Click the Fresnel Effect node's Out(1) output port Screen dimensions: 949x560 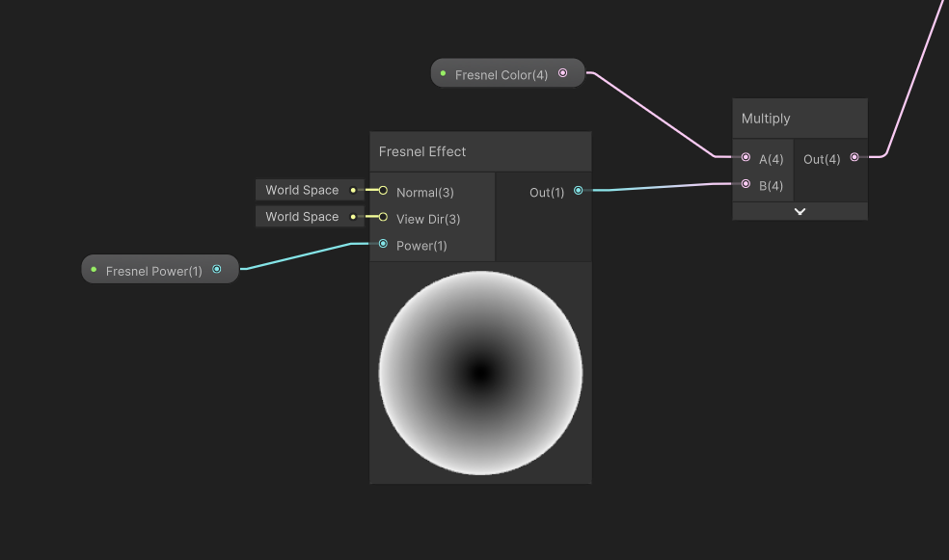(578, 190)
